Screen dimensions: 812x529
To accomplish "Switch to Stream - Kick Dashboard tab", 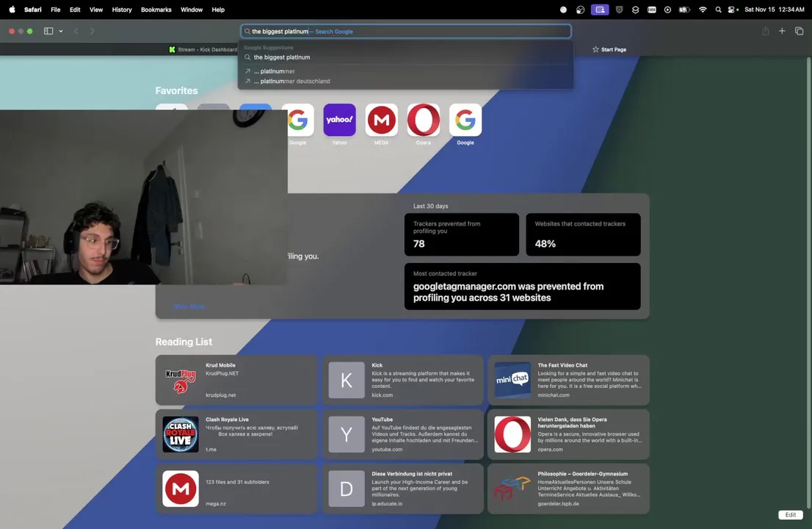I will pyautogui.click(x=203, y=49).
